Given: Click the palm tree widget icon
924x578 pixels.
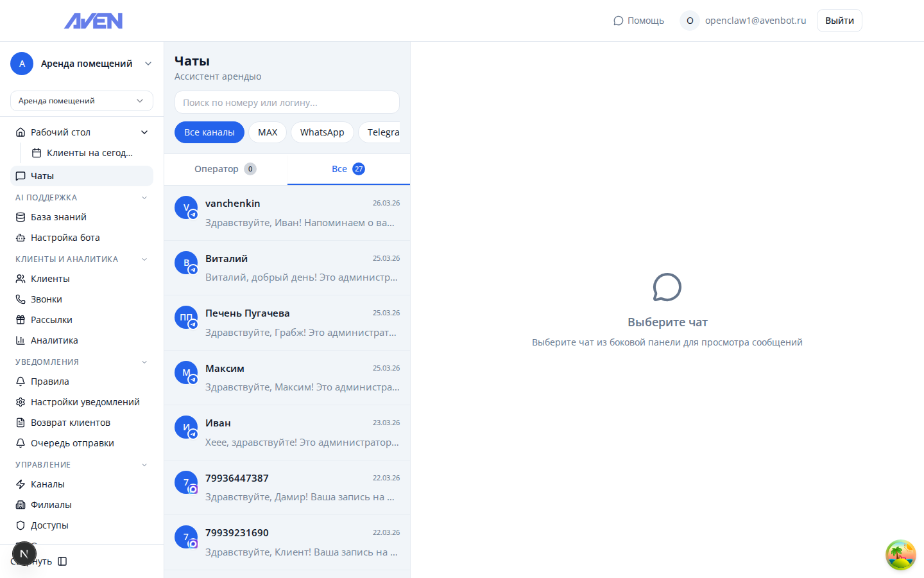Looking at the screenshot, I should point(900,555).
